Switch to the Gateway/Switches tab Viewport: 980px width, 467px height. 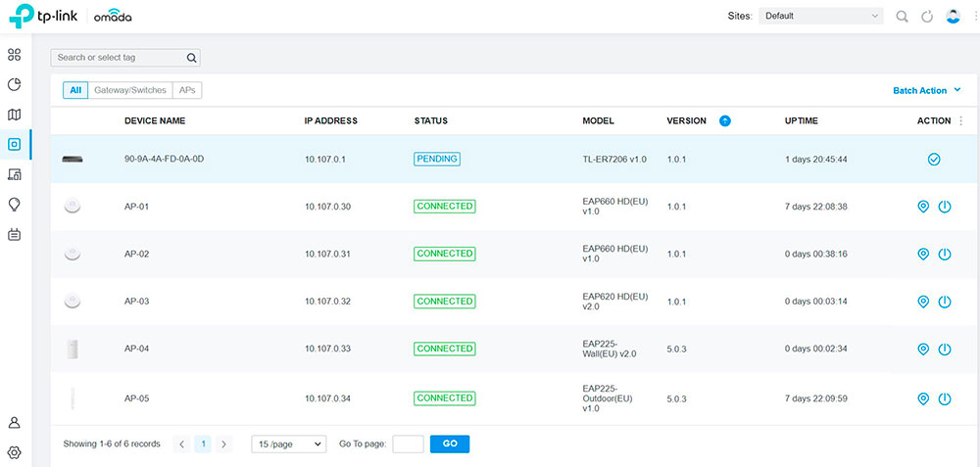pos(130,90)
